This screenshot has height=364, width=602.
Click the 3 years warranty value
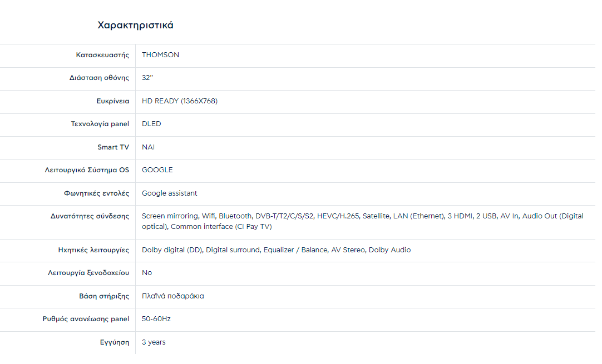(x=154, y=342)
